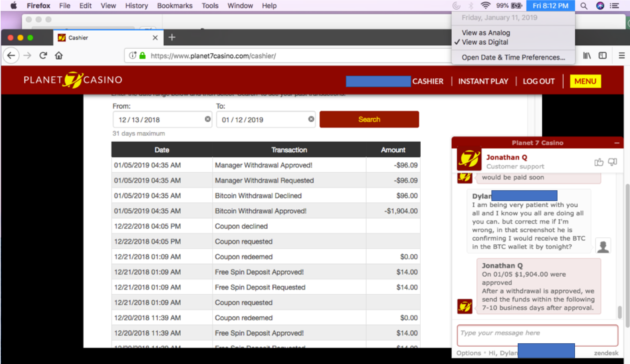This screenshot has width=630, height=364.
Task: Open the yellow MENU button
Action: (x=585, y=81)
